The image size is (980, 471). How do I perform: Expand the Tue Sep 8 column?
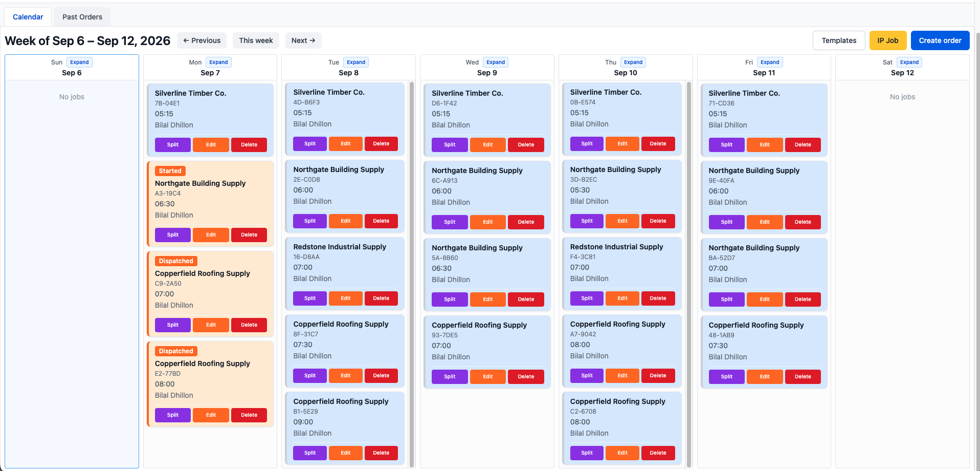(356, 62)
